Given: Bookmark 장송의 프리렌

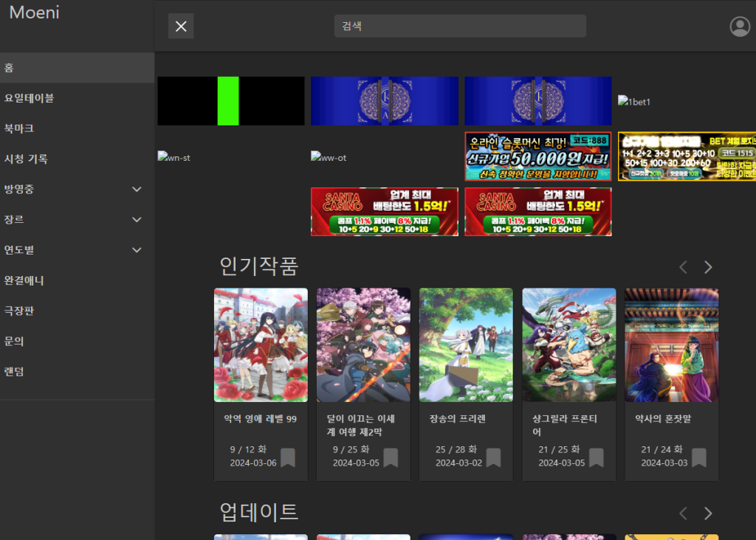Looking at the screenshot, I should click(493, 457).
